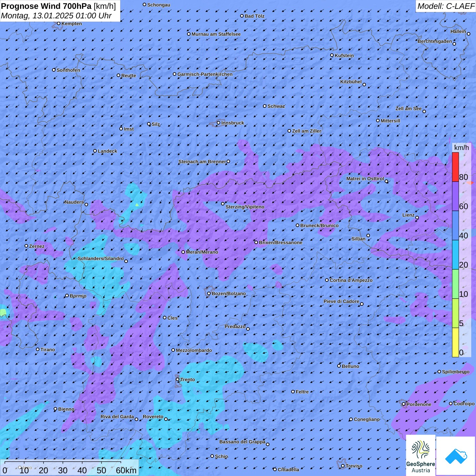
Task: Click the Predazzo location label
Action: [235, 326]
